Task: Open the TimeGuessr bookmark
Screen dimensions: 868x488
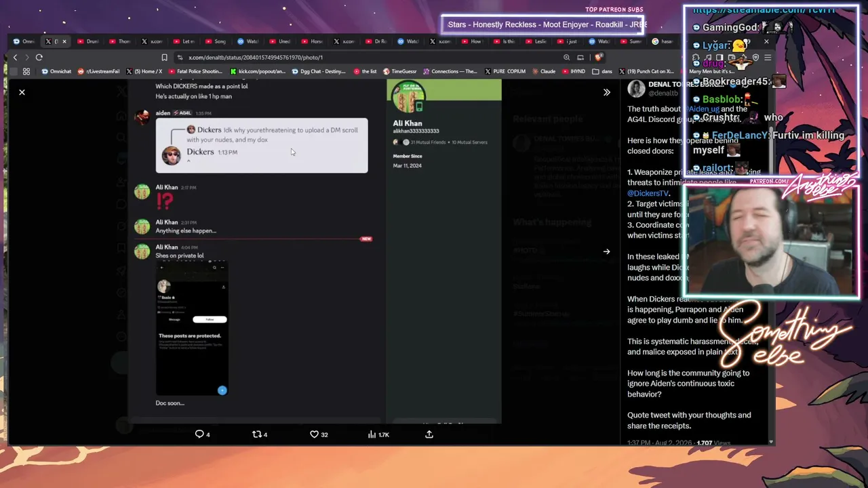Action: click(x=400, y=71)
